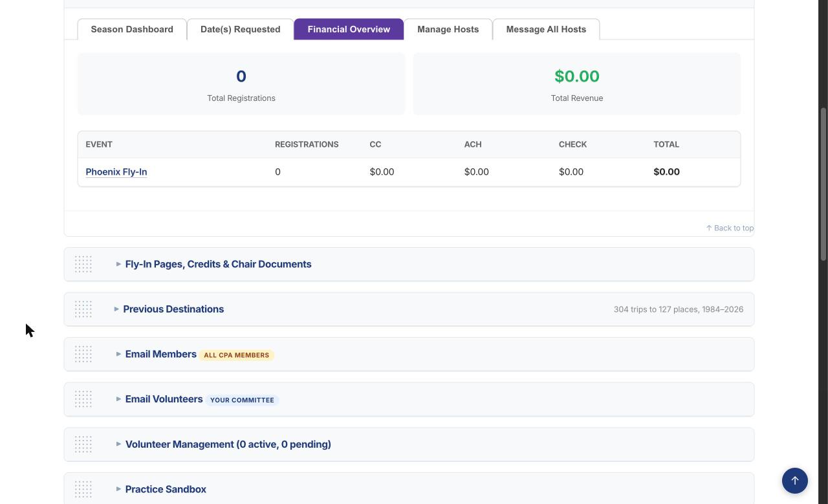Open the Message All Hosts tab
The image size is (828, 504).
coord(546,29)
